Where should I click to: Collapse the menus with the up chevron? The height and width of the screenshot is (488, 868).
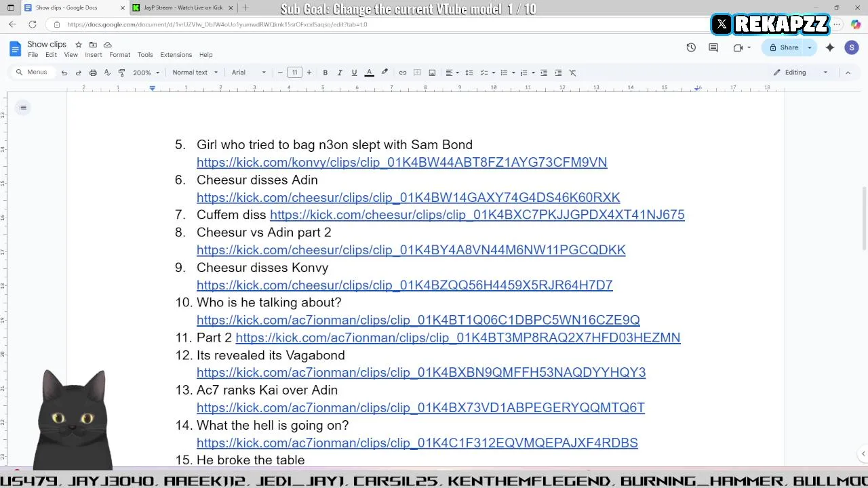(x=848, y=73)
